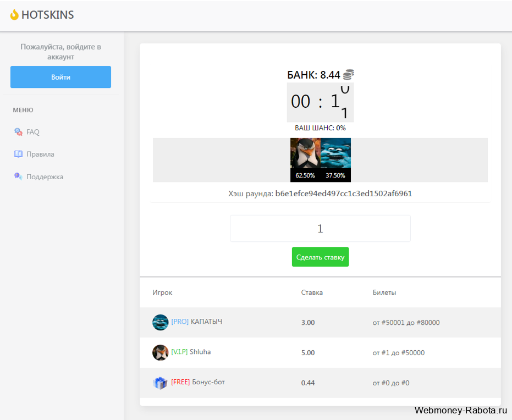Click the FAQ chat bubble icon
This screenshot has width=512, height=420.
pos(18,132)
